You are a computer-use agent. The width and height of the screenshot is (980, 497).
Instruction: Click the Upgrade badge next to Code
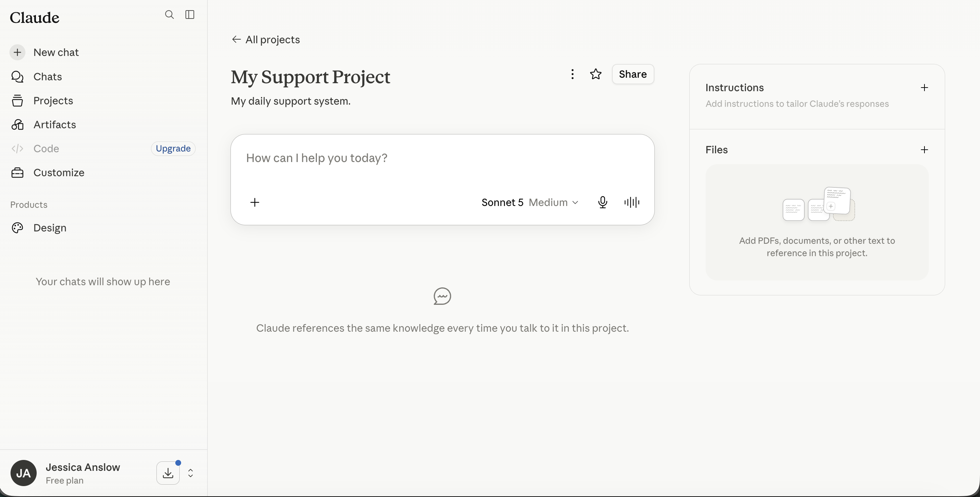[173, 149]
